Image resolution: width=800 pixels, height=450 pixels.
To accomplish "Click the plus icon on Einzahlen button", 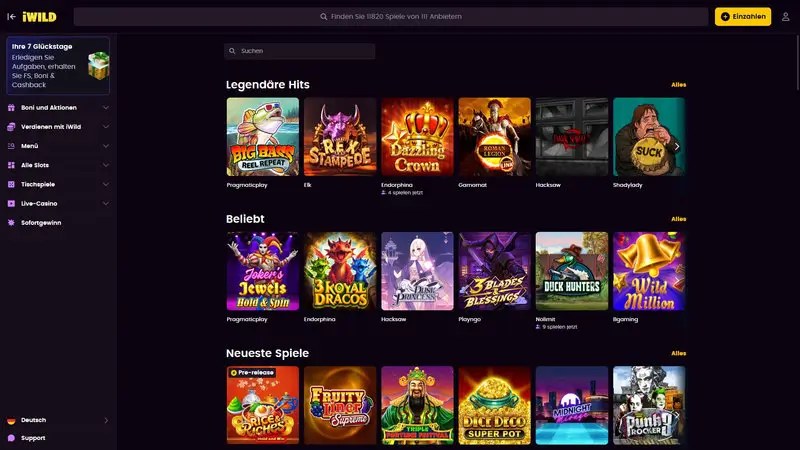I will pos(725,17).
